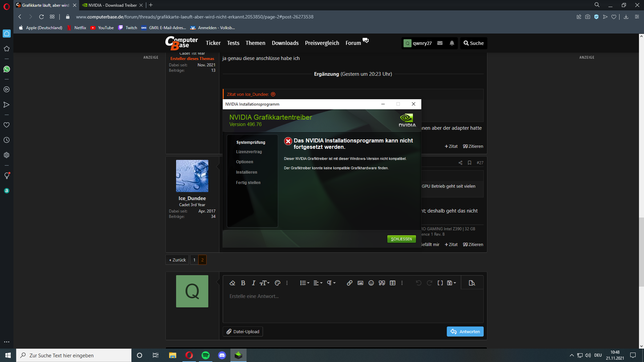644x362 pixels.
Task: Click the insert image icon
Action: click(x=360, y=283)
